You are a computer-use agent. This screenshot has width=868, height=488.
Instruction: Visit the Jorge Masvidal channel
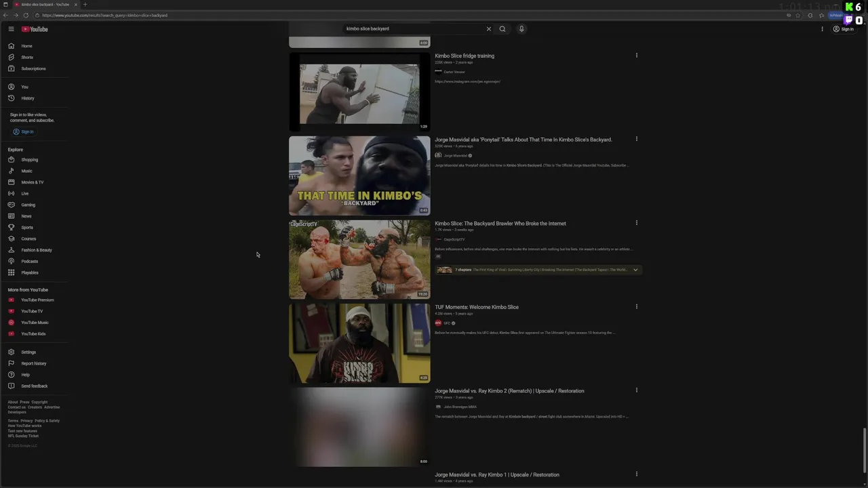(455, 156)
